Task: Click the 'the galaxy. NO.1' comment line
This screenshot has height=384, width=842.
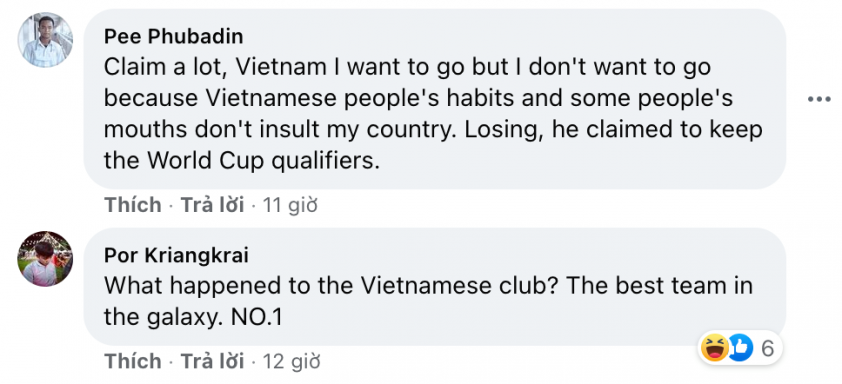Action: [193, 317]
